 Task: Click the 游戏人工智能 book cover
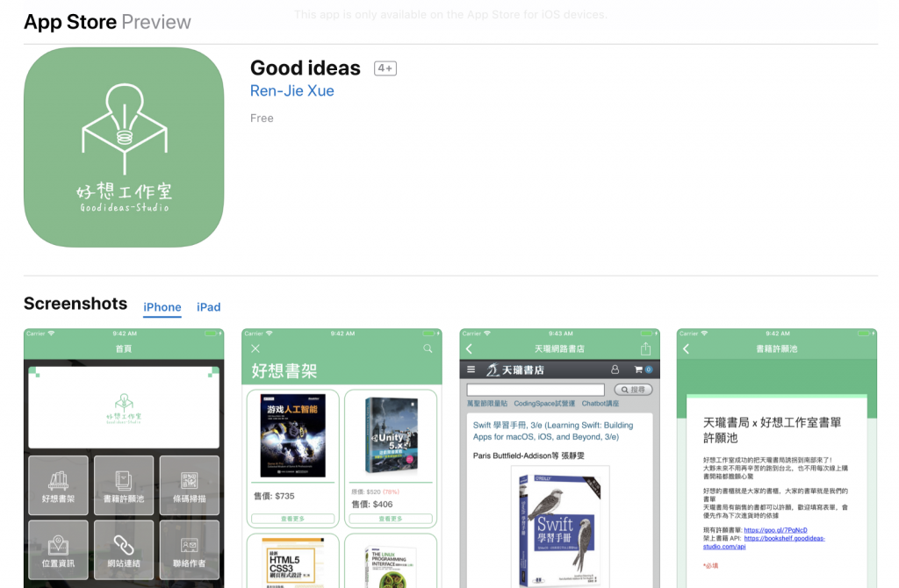(x=293, y=435)
